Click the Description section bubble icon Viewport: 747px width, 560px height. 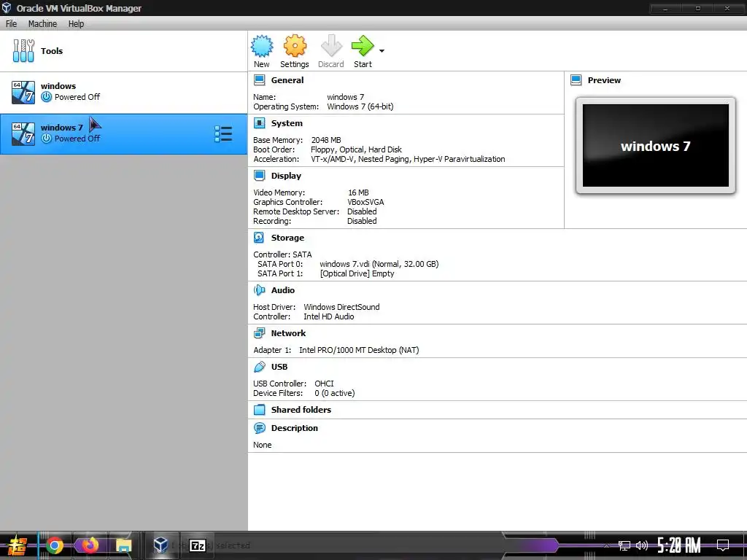[x=259, y=428]
